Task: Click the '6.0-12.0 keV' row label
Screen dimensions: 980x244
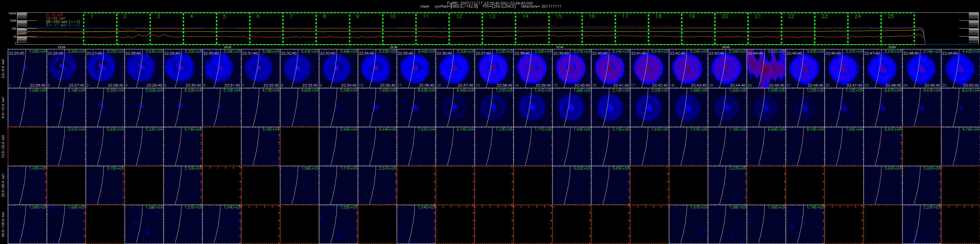Action: [x=3, y=107]
